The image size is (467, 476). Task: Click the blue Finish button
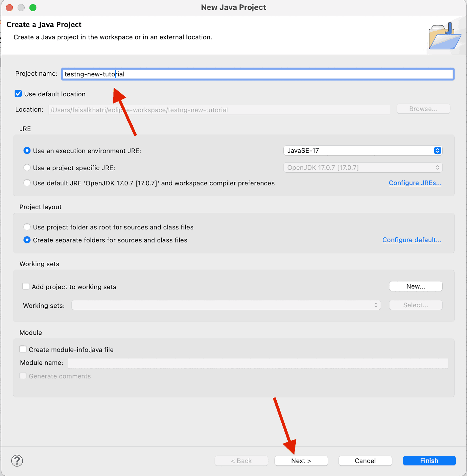click(429, 461)
